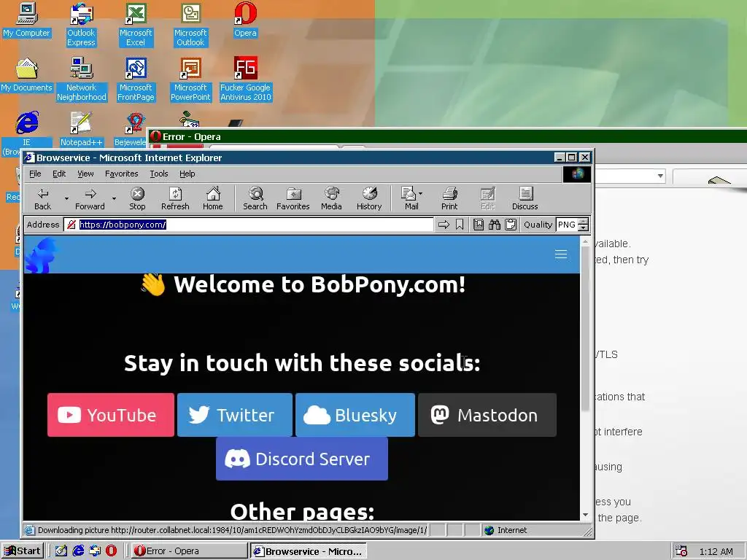The image size is (747, 560).
Task: Click the YouTube social button
Action: pyautogui.click(x=111, y=415)
